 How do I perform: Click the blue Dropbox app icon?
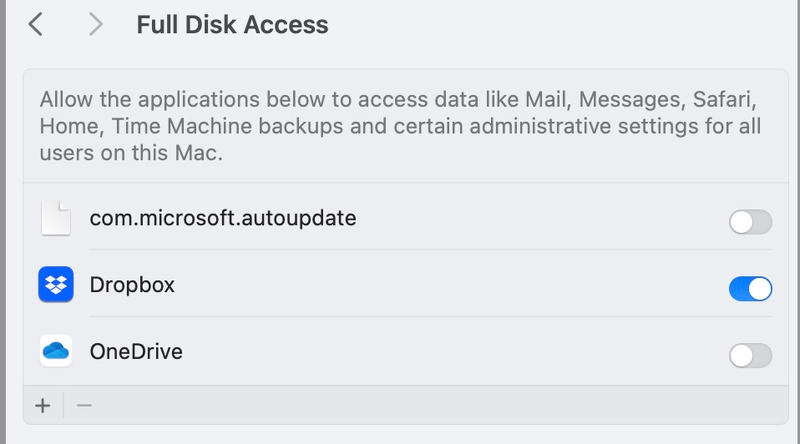[x=56, y=285]
